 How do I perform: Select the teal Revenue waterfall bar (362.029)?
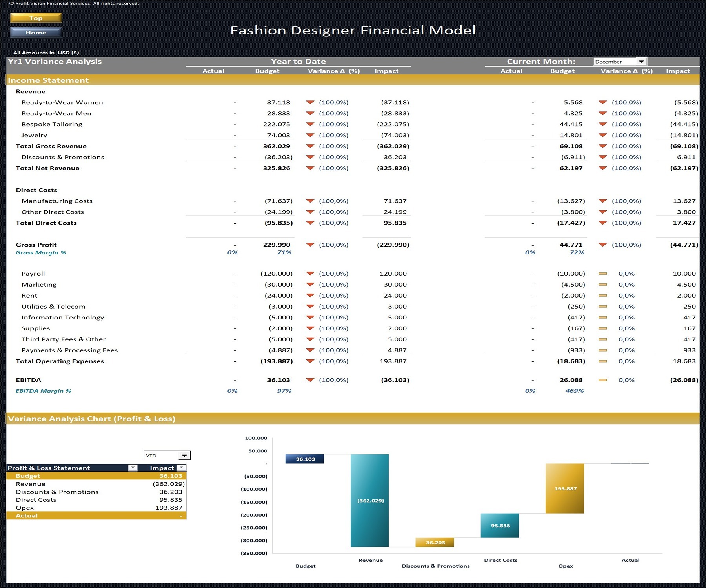[370, 501]
